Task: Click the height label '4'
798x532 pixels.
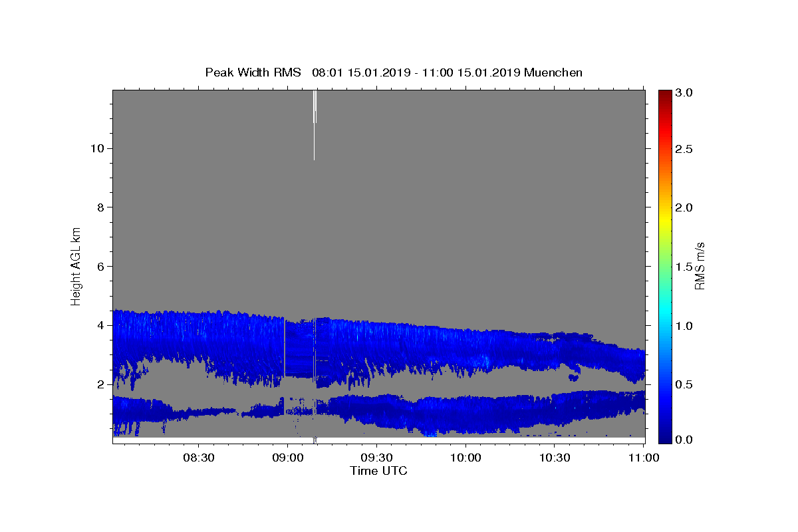Action: pyautogui.click(x=100, y=325)
